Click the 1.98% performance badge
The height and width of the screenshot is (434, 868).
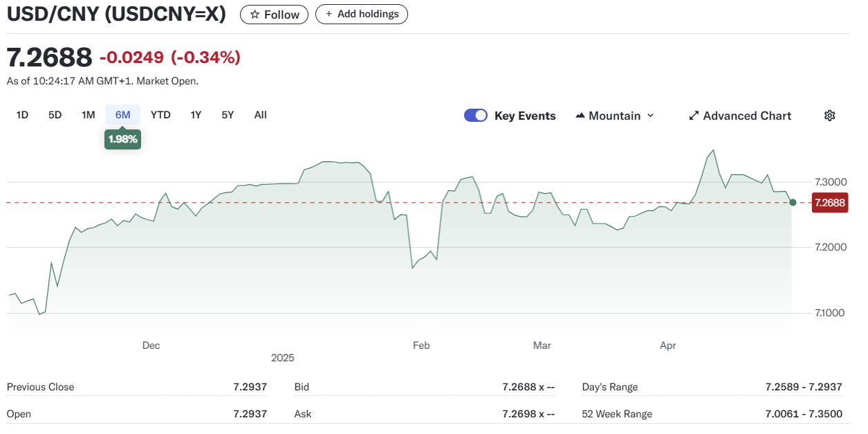[x=123, y=139]
